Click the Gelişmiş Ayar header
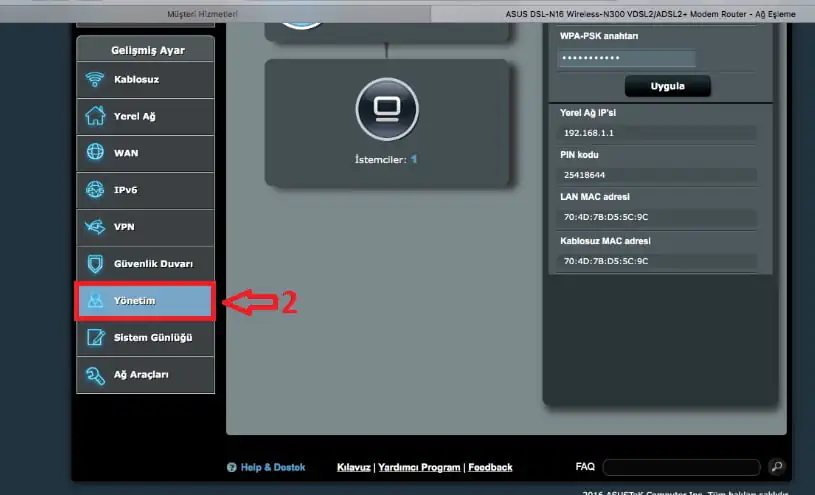Viewport: 815px width, 495px height. pyautogui.click(x=146, y=50)
